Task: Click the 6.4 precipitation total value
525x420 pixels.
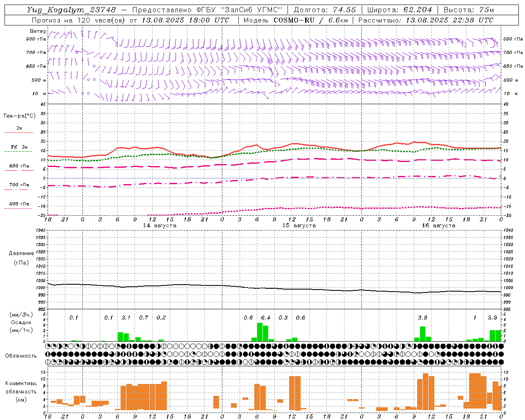Action: pyautogui.click(x=266, y=318)
